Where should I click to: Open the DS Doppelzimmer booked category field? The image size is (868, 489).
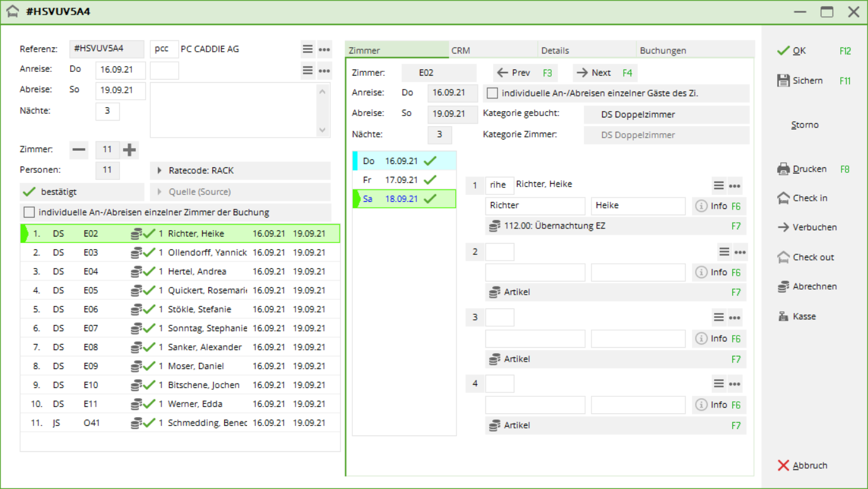coord(665,115)
